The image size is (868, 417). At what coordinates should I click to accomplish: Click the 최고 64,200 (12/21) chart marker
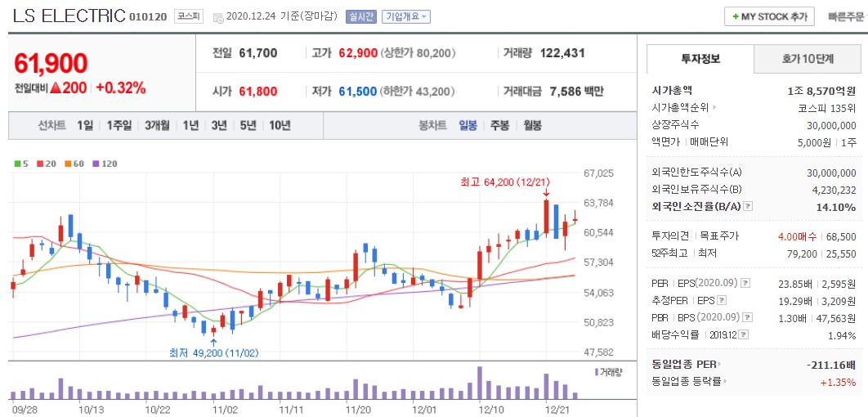505,182
